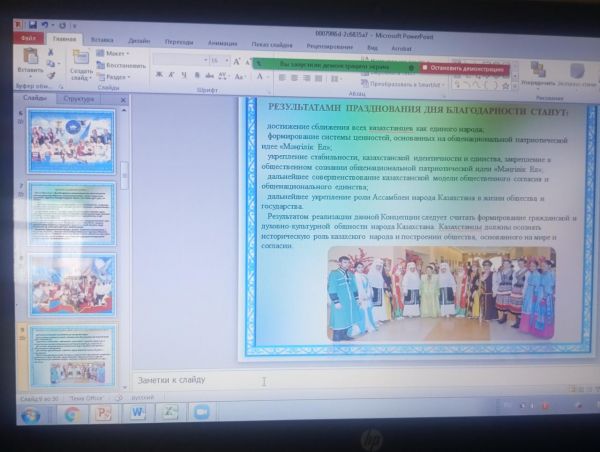Open the Файл (File) menu tab
600x452 pixels.
[x=27, y=39]
